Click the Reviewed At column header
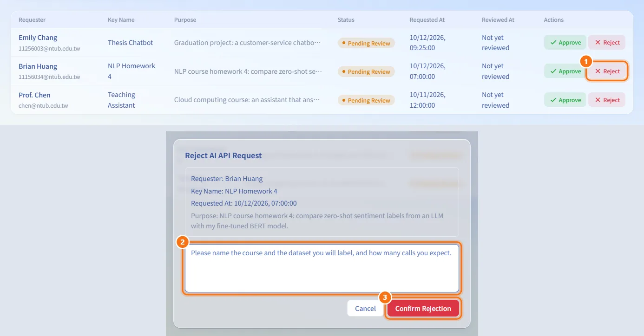This screenshot has width=644, height=336. (498, 20)
